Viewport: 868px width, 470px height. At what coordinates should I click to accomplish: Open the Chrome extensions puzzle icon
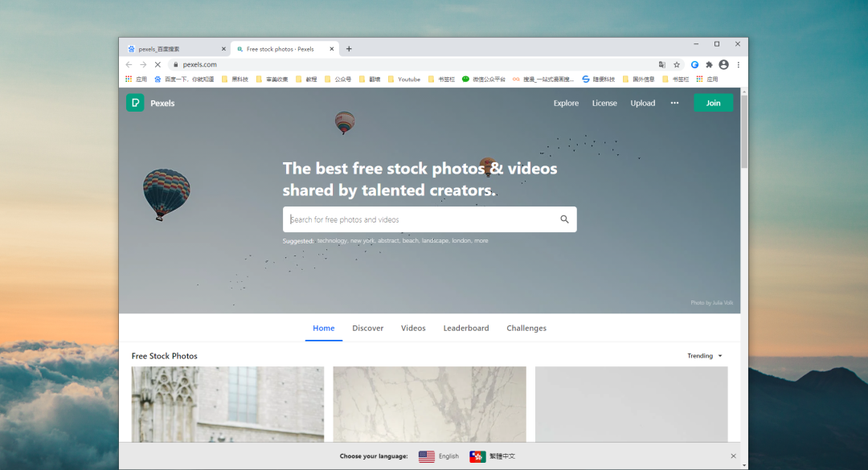[x=709, y=65]
